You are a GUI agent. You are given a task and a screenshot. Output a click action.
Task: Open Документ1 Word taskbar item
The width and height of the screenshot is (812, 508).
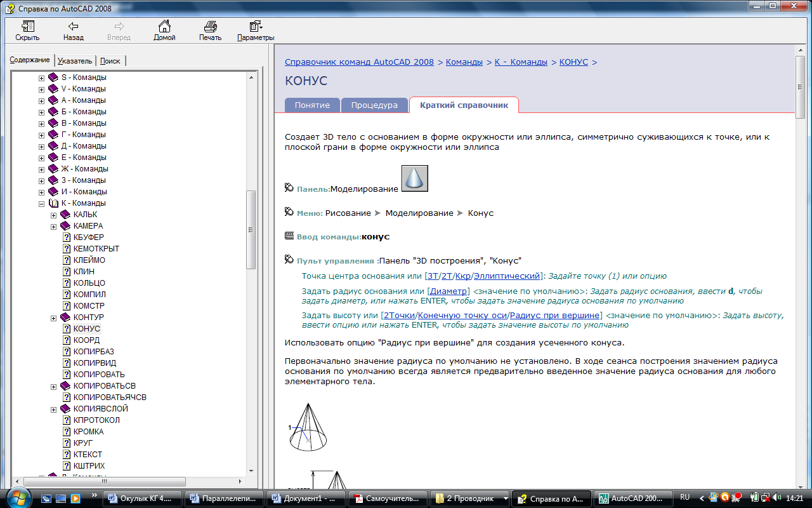[x=306, y=498]
